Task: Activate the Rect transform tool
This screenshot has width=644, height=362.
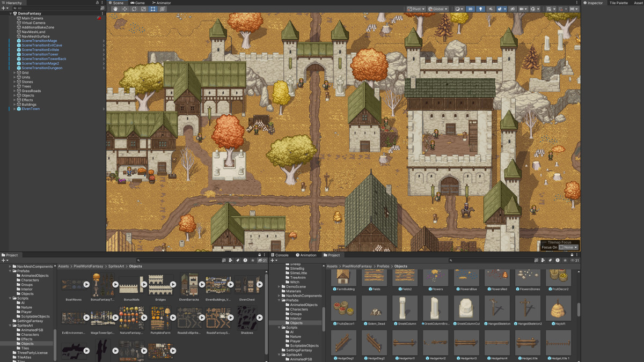Action: click(x=152, y=9)
